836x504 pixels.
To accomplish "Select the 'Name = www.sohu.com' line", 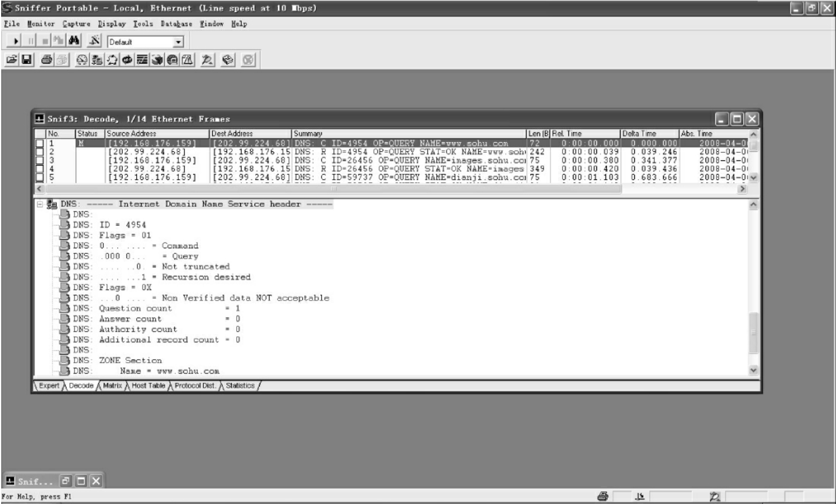I will 146,371.
